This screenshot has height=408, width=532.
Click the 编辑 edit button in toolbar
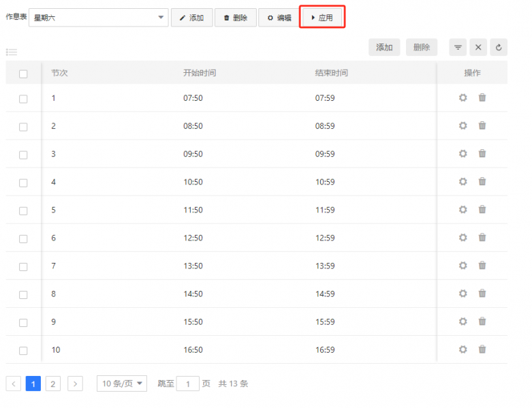point(279,18)
